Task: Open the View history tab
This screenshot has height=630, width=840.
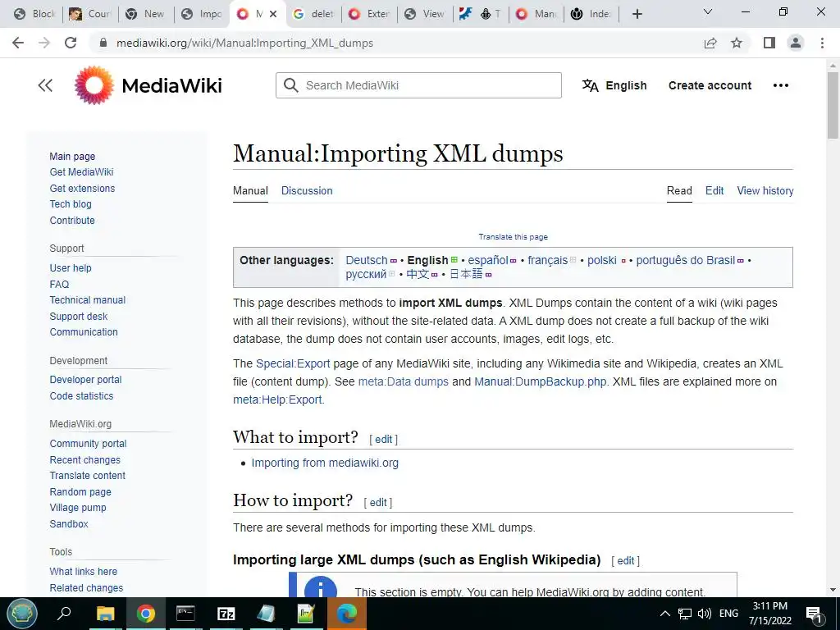Action: coord(765,190)
